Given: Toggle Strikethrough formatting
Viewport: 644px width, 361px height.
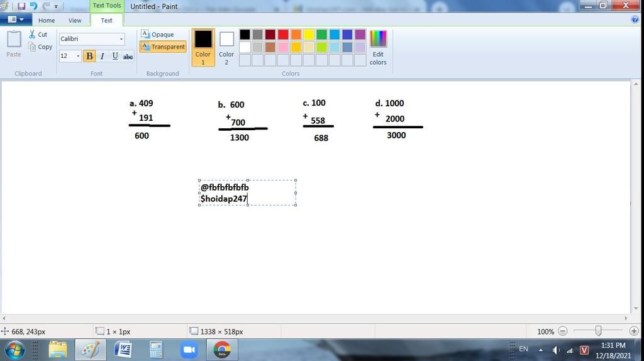Looking at the screenshot, I should (128, 56).
